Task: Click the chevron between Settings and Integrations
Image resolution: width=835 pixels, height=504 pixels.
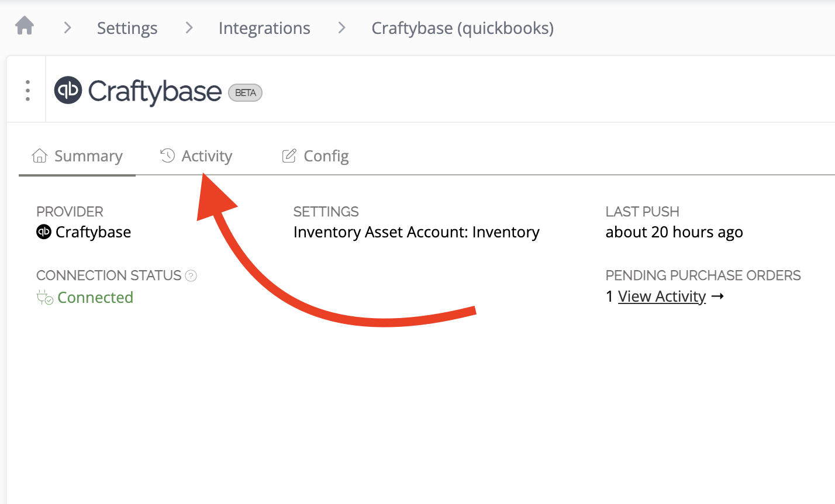Action: [x=189, y=27]
